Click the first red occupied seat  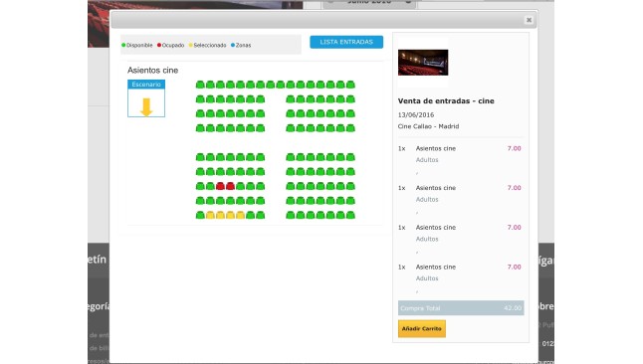(x=220, y=186)
